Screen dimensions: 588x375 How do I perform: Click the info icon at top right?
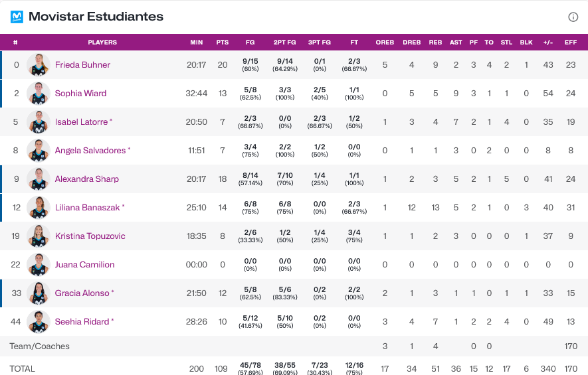point(573,17)
